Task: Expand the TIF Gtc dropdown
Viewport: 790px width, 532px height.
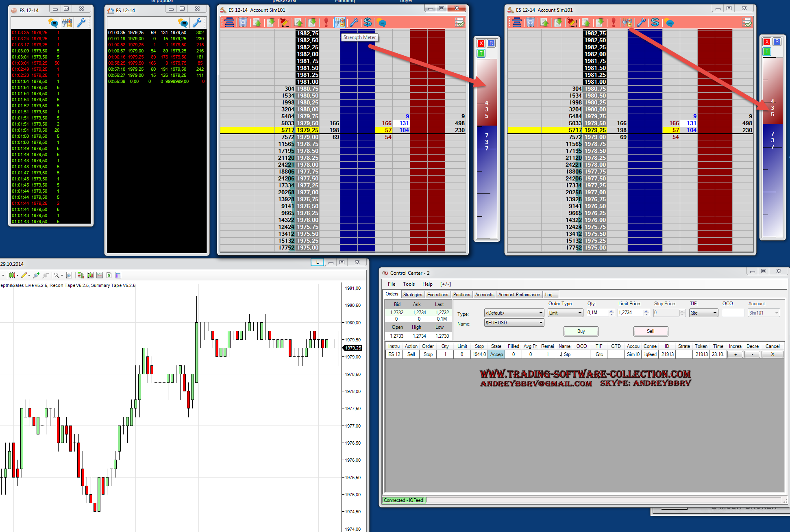Action: point(703,313)
